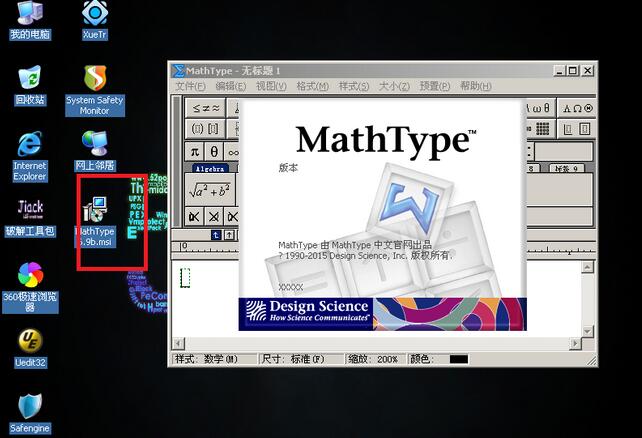Close the MathType window
This screenshot has width=642, height=438.
[x=588, y=70]
